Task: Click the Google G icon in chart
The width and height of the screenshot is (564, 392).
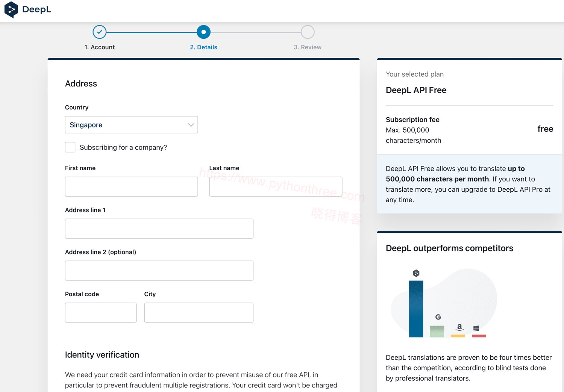Action: pyautogui.click(x=438, y=317)
